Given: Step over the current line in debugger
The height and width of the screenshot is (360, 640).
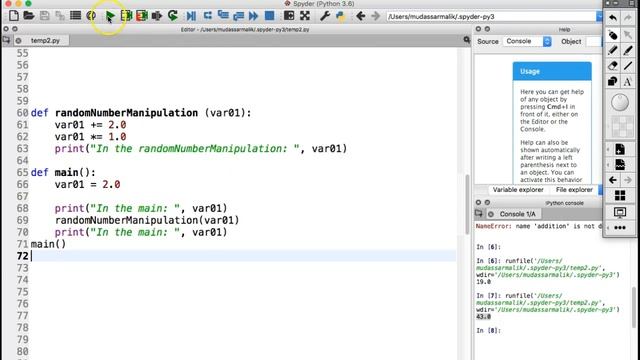Looking at the screenshot, I should click(x=207, y=16).
